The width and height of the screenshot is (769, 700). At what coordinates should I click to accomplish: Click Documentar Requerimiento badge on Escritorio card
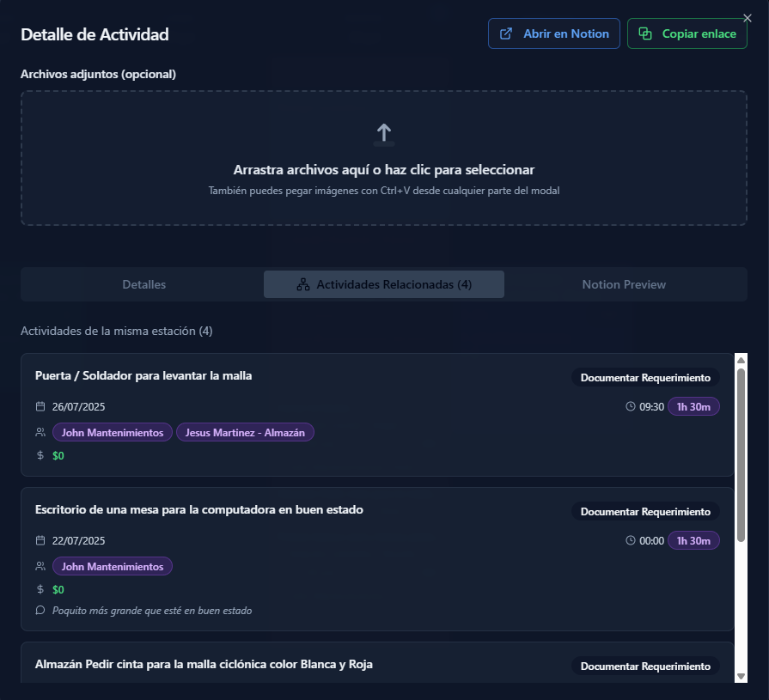(645, 511)
